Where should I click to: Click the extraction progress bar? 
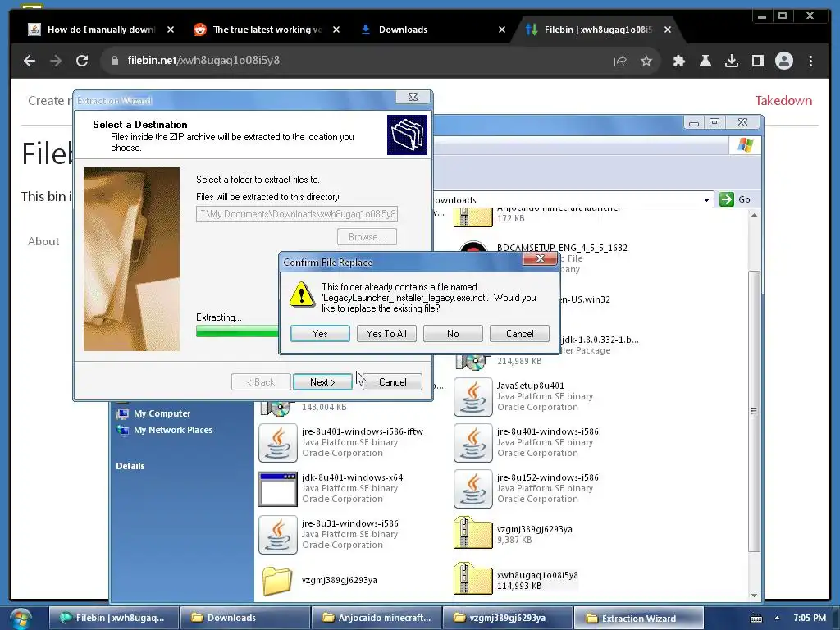237,331
